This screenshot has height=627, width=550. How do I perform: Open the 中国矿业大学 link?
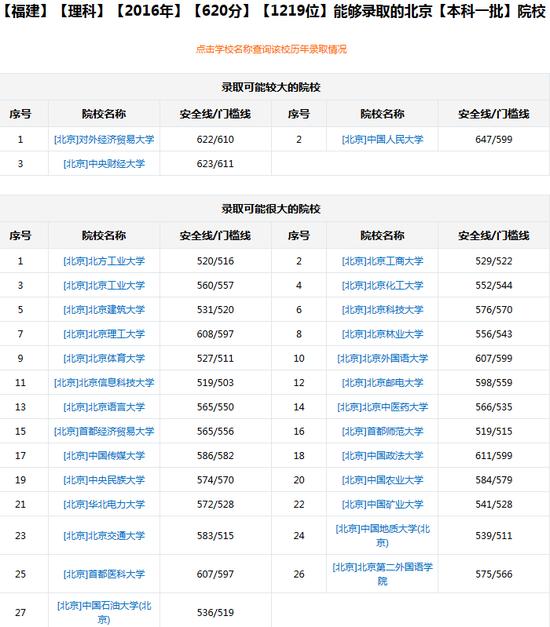coord(382,504)
